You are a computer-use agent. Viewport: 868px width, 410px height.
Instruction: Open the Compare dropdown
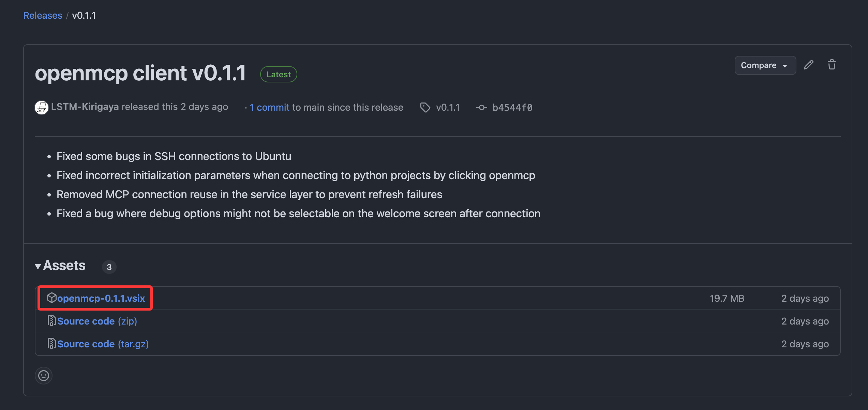click(x=765, y=65)
